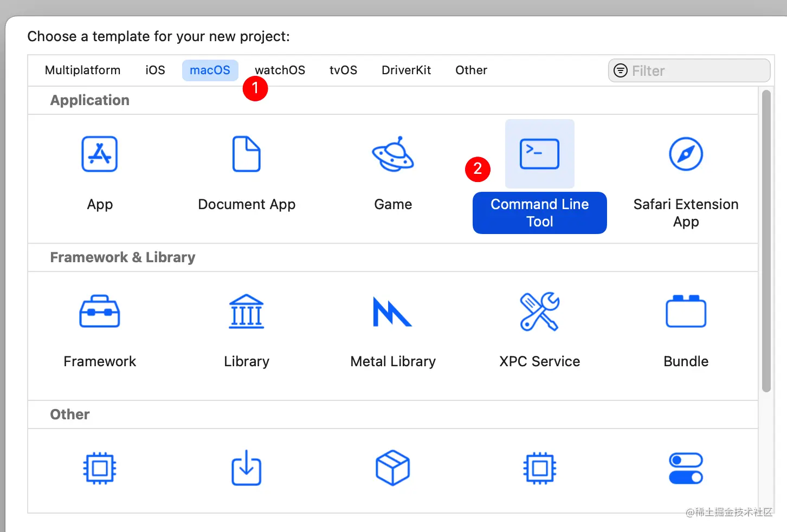Switch to the Multiplatform tab
Screen dimensions: 787x532
[x=83, y=70]
